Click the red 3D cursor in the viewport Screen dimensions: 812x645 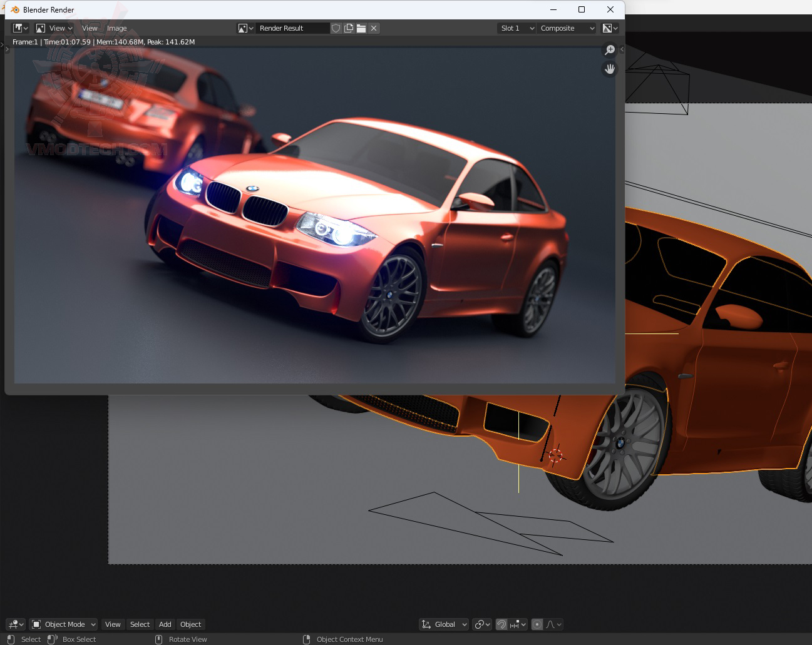click(555, 455)
